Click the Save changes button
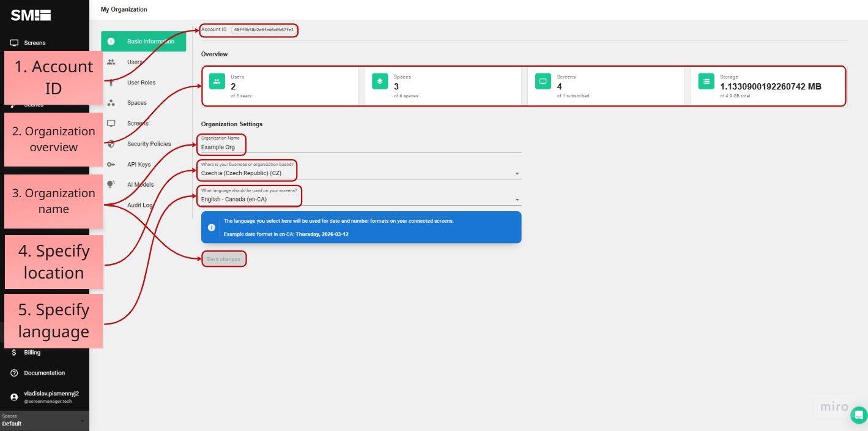 coord(223,259)
